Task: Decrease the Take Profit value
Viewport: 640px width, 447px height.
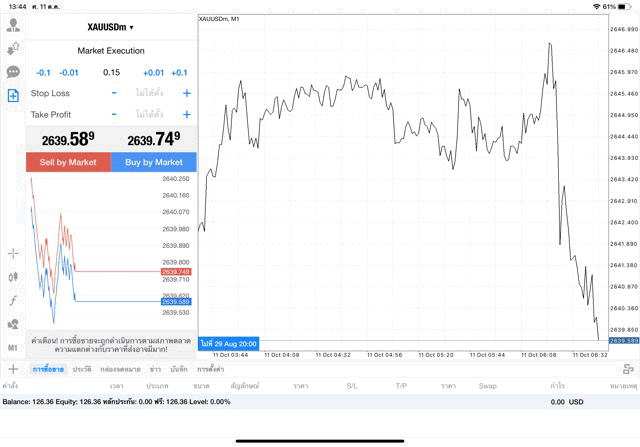Action: [113, 114]
